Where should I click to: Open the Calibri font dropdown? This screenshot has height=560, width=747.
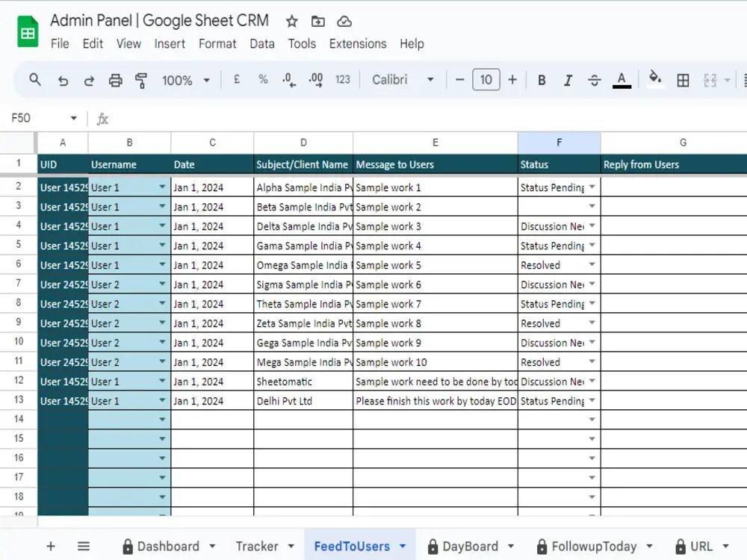point(403,80)
